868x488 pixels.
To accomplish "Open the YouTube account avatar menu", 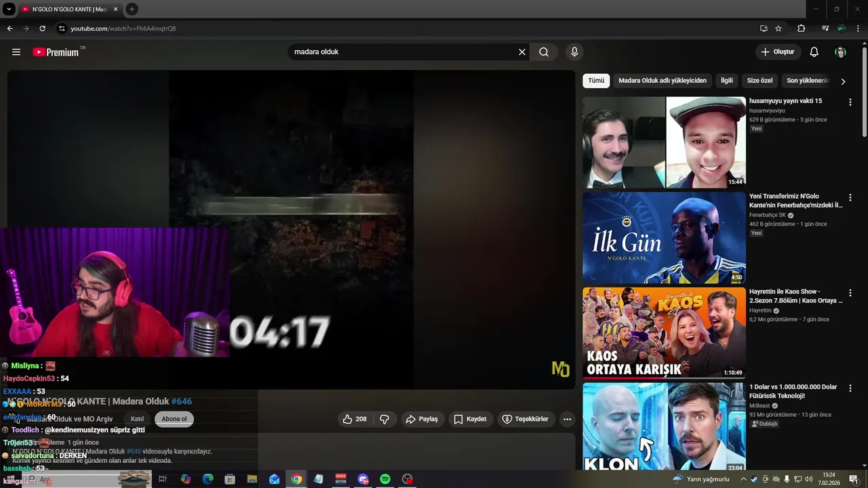I will pos(840,52).
